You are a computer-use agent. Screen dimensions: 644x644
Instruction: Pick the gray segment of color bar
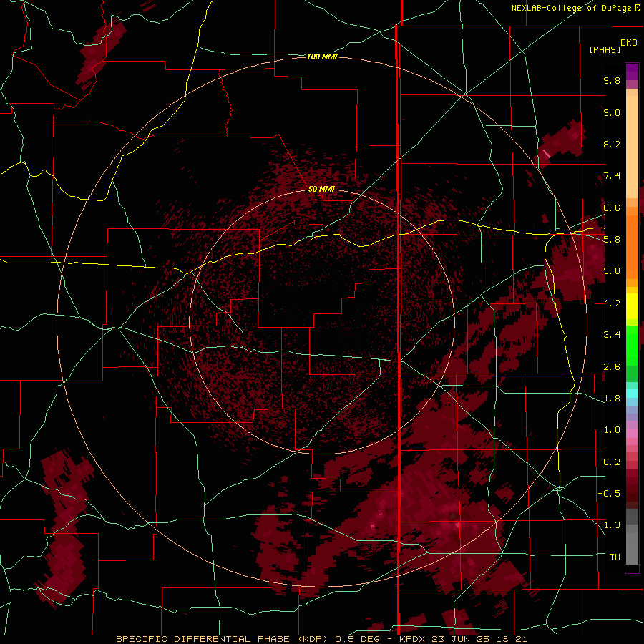(632, 536)
